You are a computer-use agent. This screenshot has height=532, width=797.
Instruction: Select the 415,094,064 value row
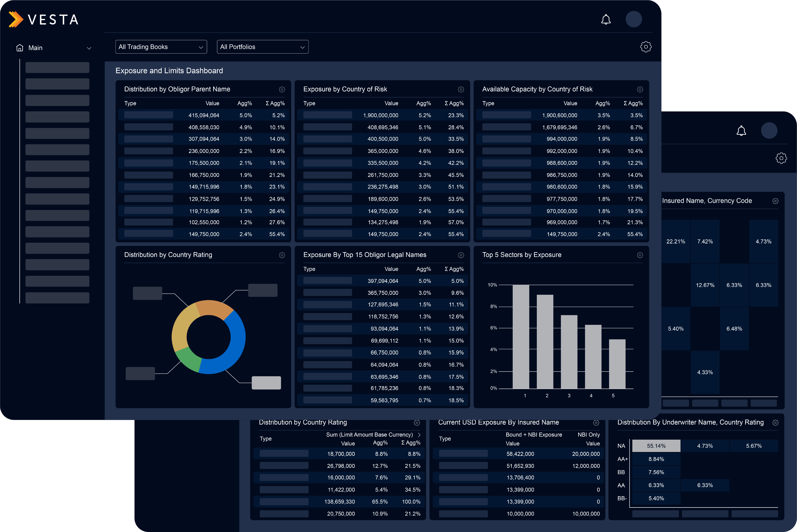click(204, 115)
